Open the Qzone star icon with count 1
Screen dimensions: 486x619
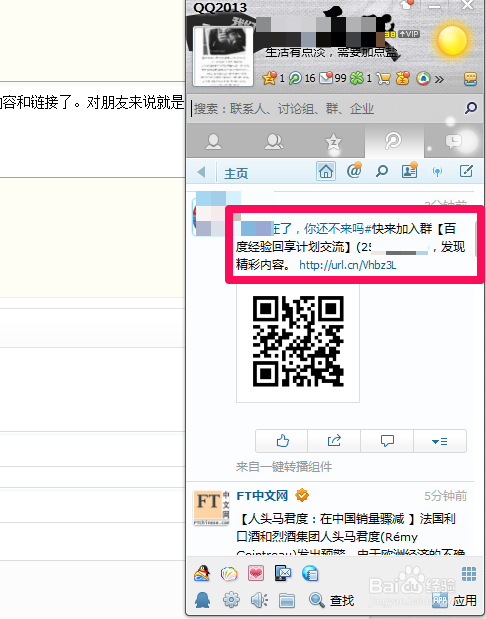tap(269, 78)
